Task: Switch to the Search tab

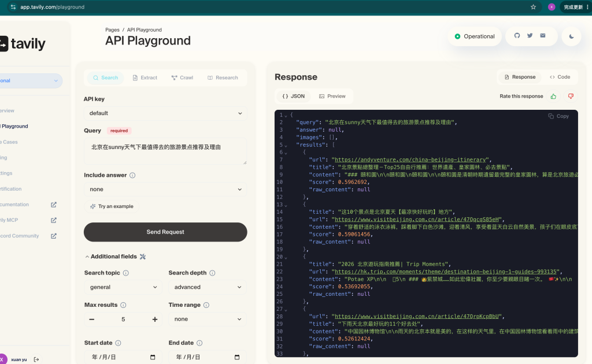Action: 106,77
